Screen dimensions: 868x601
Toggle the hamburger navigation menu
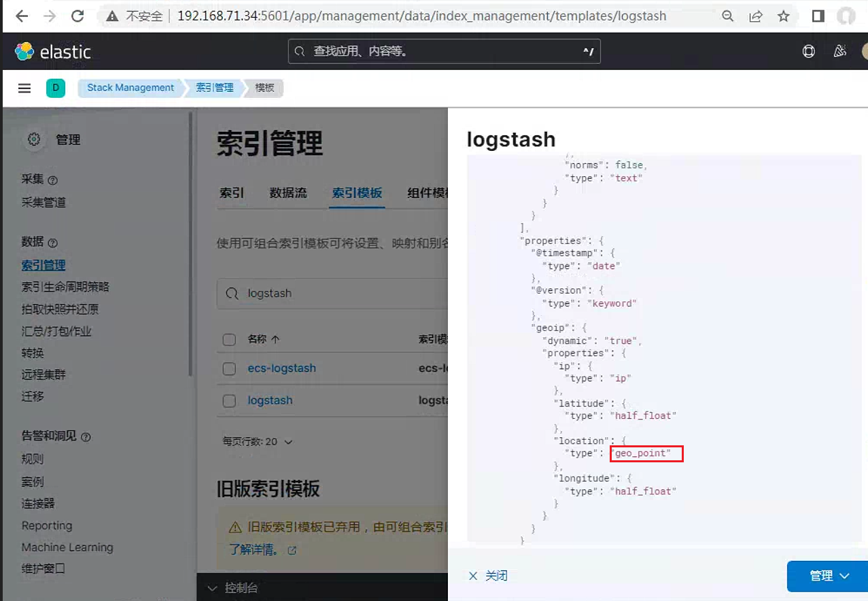pyautogui.click(x=24, y=88)
